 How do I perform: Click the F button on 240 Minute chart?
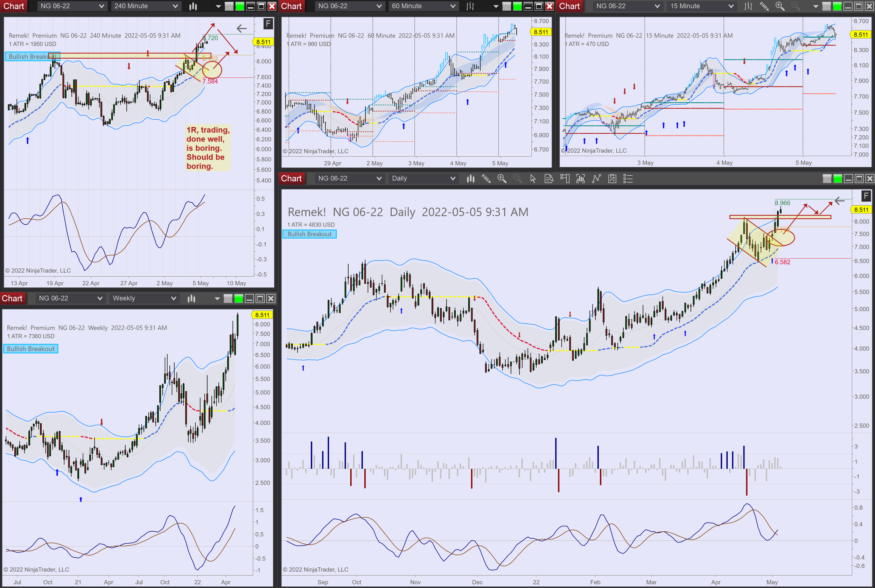pos(268,24)
